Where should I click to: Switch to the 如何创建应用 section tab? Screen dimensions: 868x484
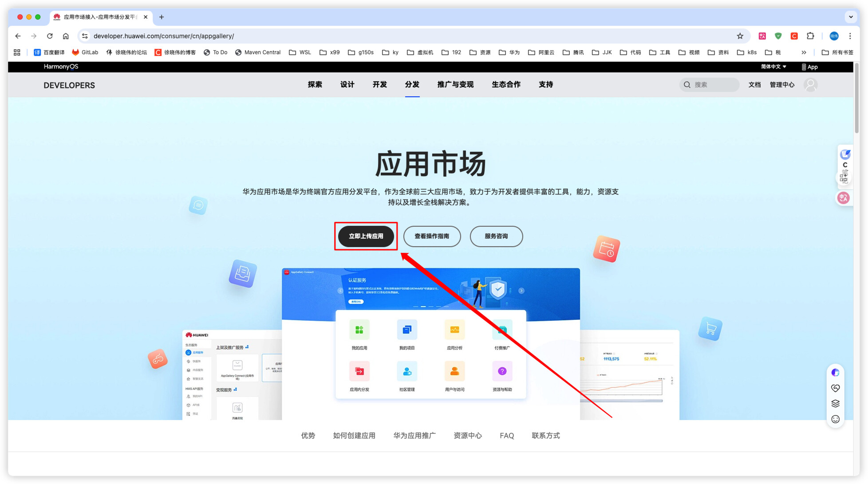354,436
